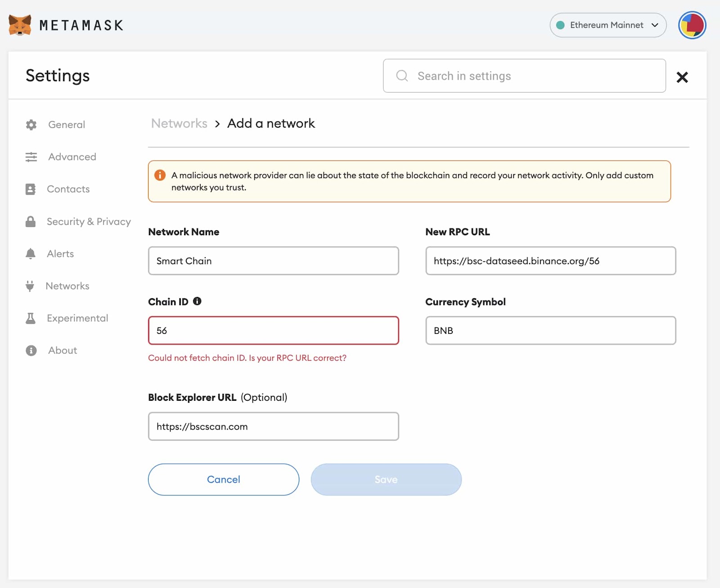This screenshot has height=588, width=720.
Task: Go back via the Networks breadcrumb link
Action: pos(179,123)
